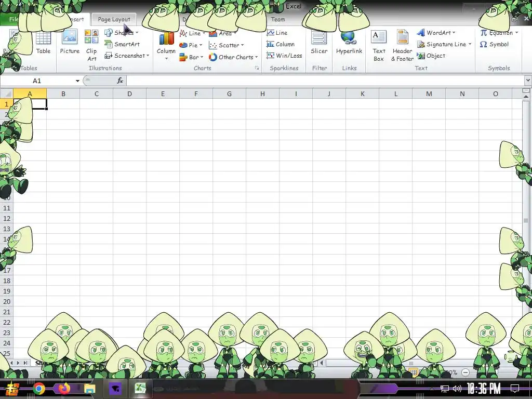Click the zoom out minus button
Viewport: 532px width, 399px height.
pos(465,373)
